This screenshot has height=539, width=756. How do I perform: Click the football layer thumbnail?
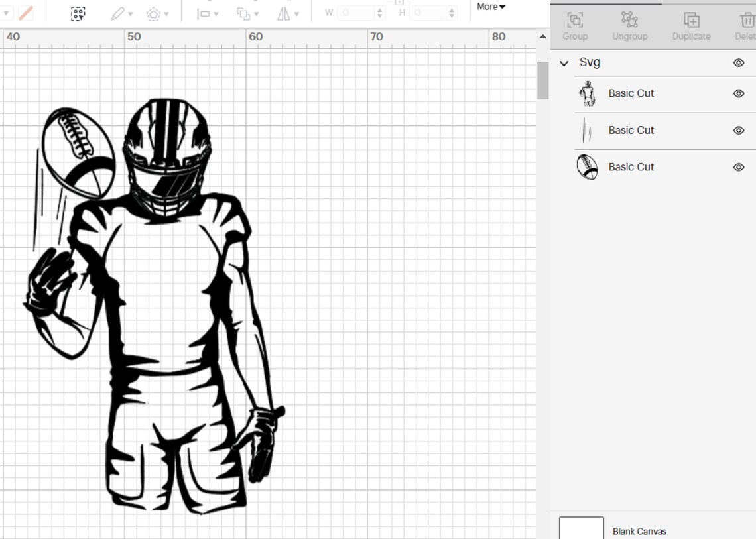point(586,167)
